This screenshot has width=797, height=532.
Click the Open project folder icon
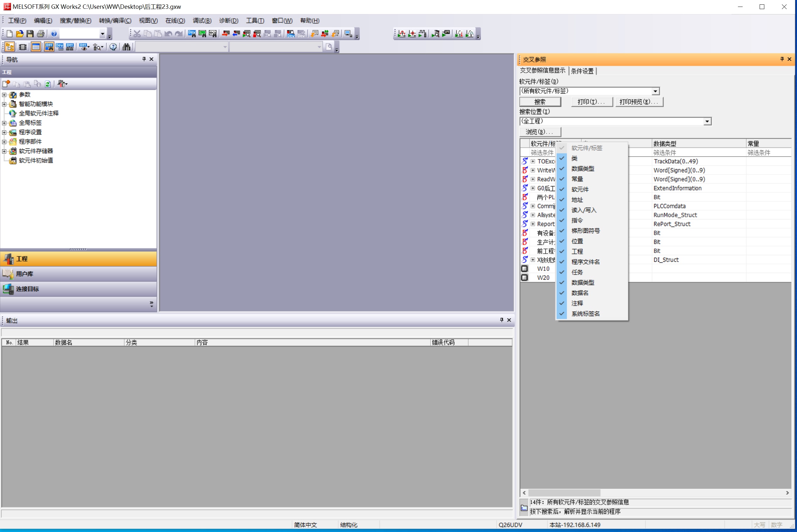[20, 34]
